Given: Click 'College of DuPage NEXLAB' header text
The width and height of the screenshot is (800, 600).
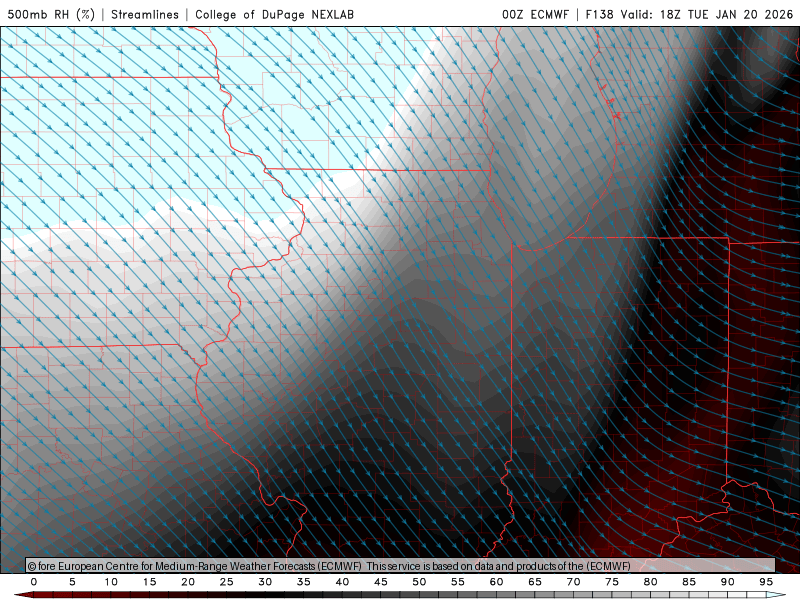Looking at the screenshot, I should pyautogui.click(x=274, y=14).
